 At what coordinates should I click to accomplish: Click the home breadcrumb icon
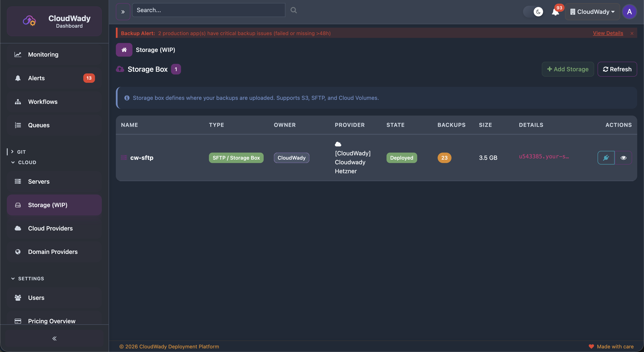124,50
